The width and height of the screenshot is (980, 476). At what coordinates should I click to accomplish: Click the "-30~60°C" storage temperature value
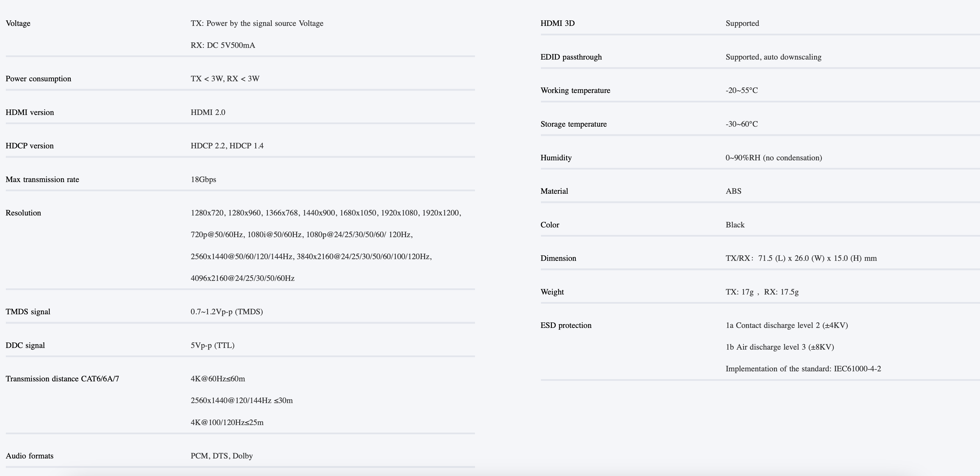[x=741, y=124]
